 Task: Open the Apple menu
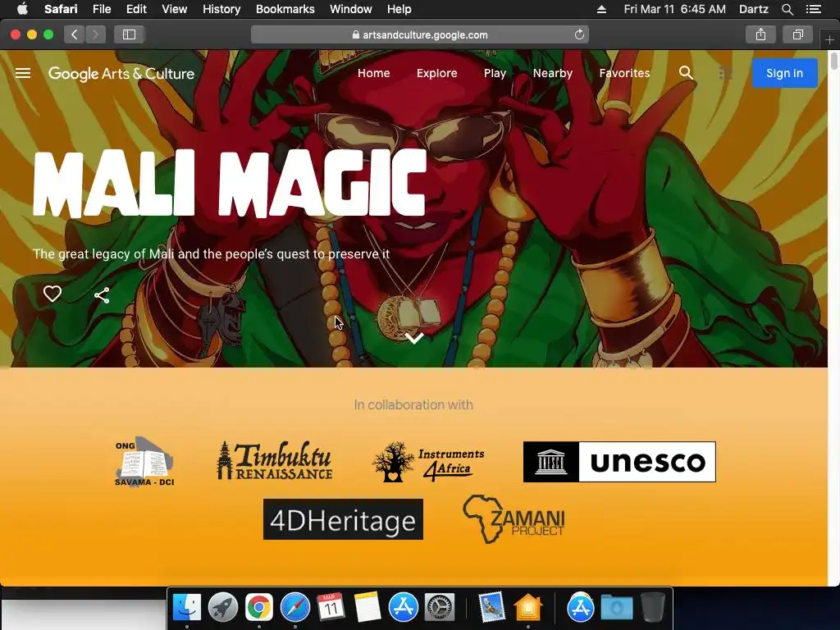tap(22, 9)
